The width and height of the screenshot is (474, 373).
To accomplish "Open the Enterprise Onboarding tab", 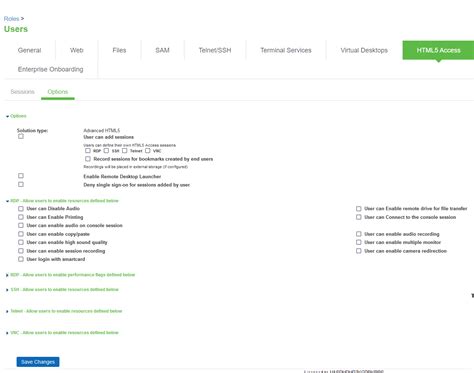I will (51, 69).
